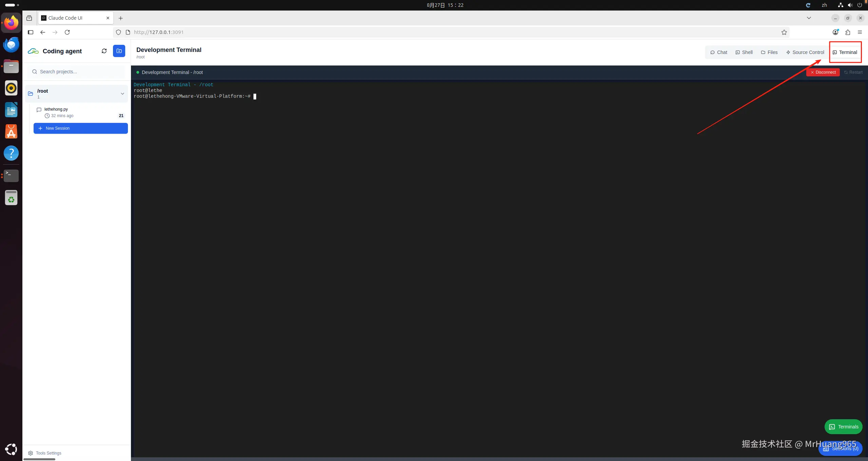Screen dimensions: 868x461
Task: Restart the development terminal
Action: point(853,72)
